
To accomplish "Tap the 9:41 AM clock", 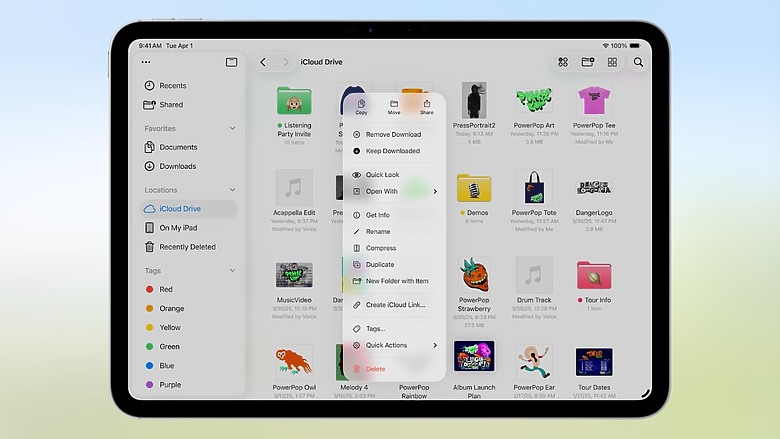I will [x=150, y=46].
